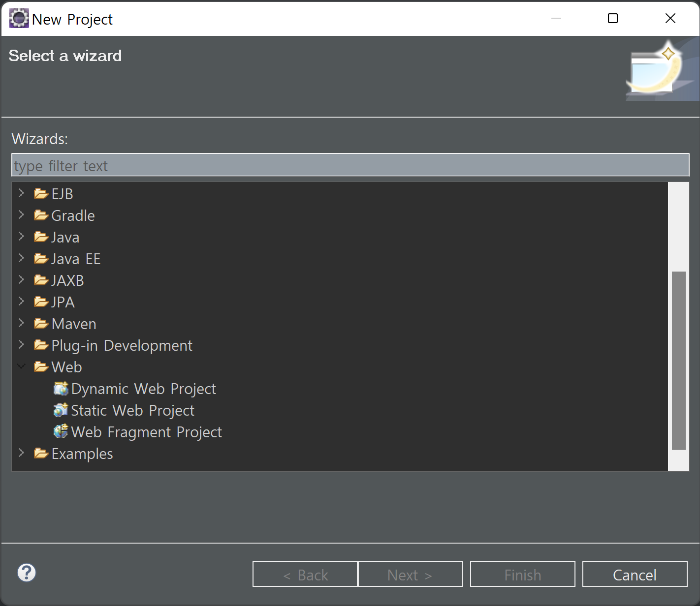Select the Java tree item
700x606 pixels.
65,237
